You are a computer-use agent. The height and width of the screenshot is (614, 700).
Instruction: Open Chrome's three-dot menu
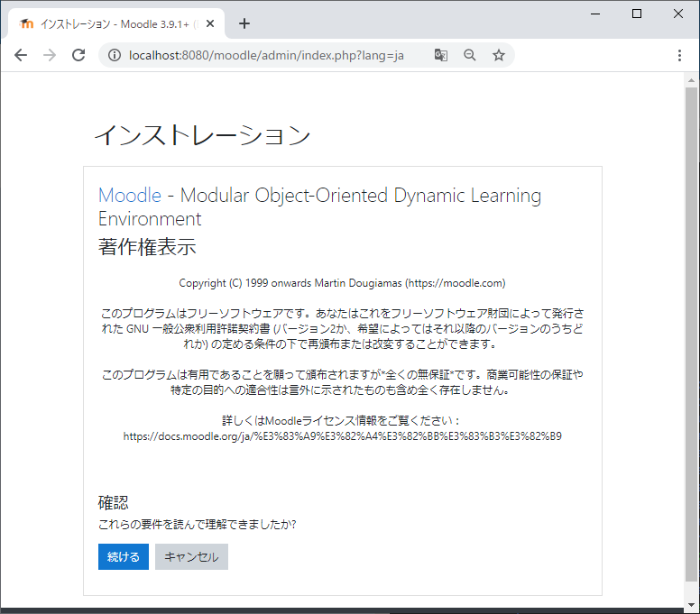pyautogui.click(x=679, y=55)
